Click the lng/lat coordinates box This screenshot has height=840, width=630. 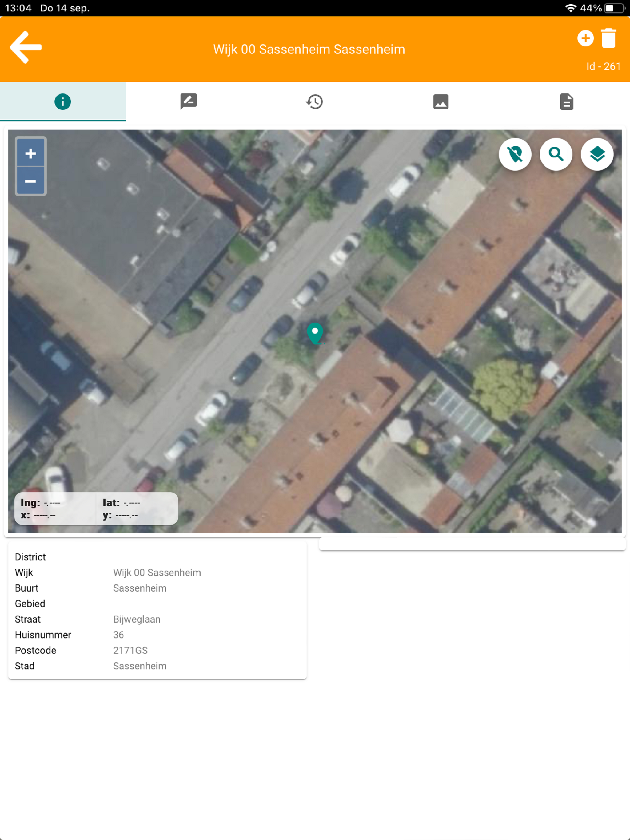click(x=96, y=509)
